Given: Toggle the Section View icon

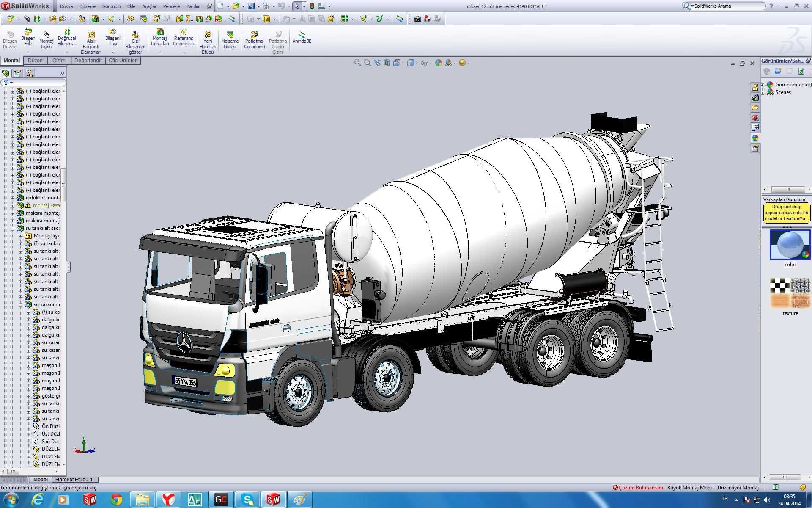Looking at the screenshot, I should (x=387, y=63).
